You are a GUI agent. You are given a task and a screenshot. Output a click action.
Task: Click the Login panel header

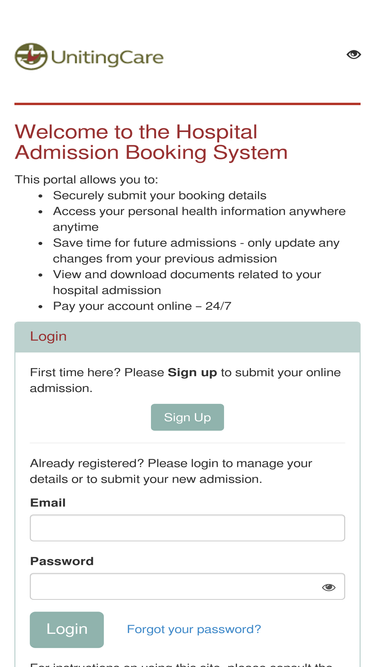[187, 336]
